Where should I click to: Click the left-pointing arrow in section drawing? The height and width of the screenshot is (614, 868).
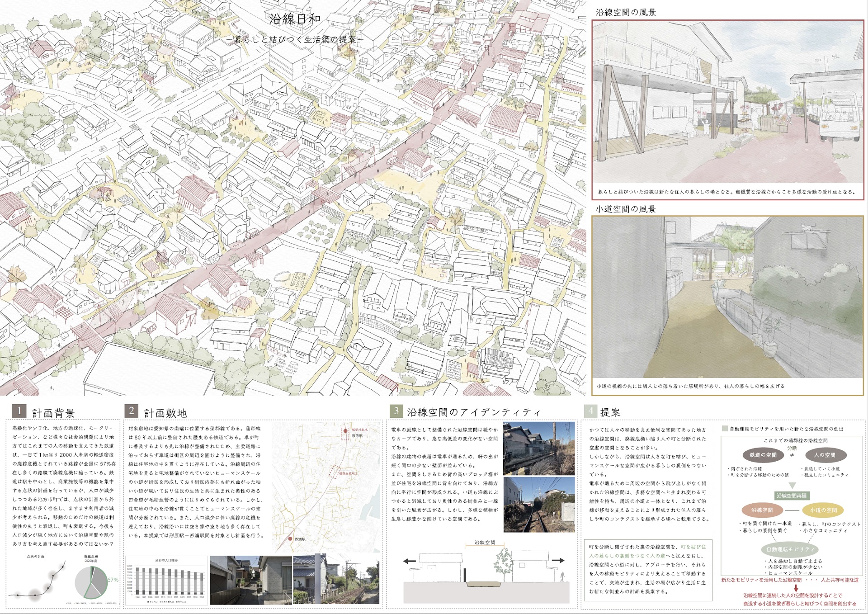point(409,561)
